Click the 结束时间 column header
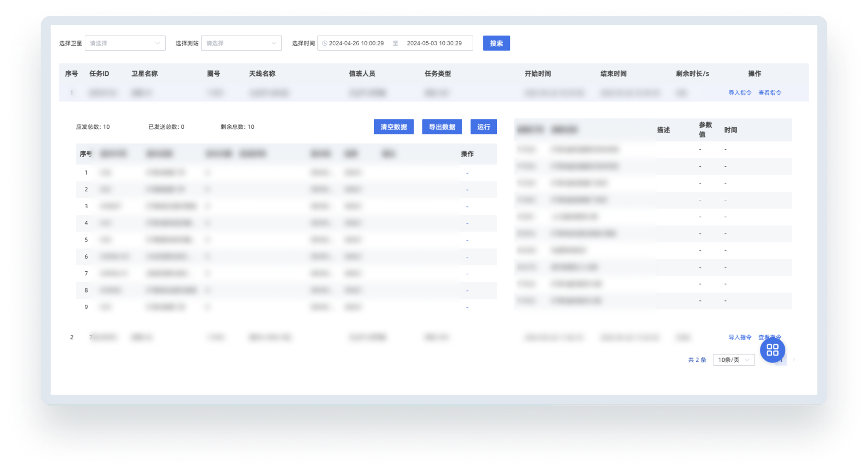The width and height of the screenshot is (868, 471). click(x=614, y=73)
